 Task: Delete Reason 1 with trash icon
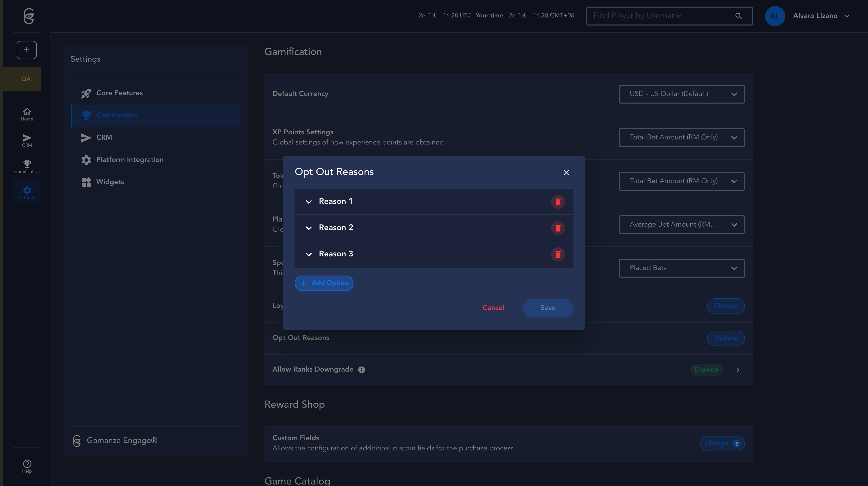coord(558,202)
